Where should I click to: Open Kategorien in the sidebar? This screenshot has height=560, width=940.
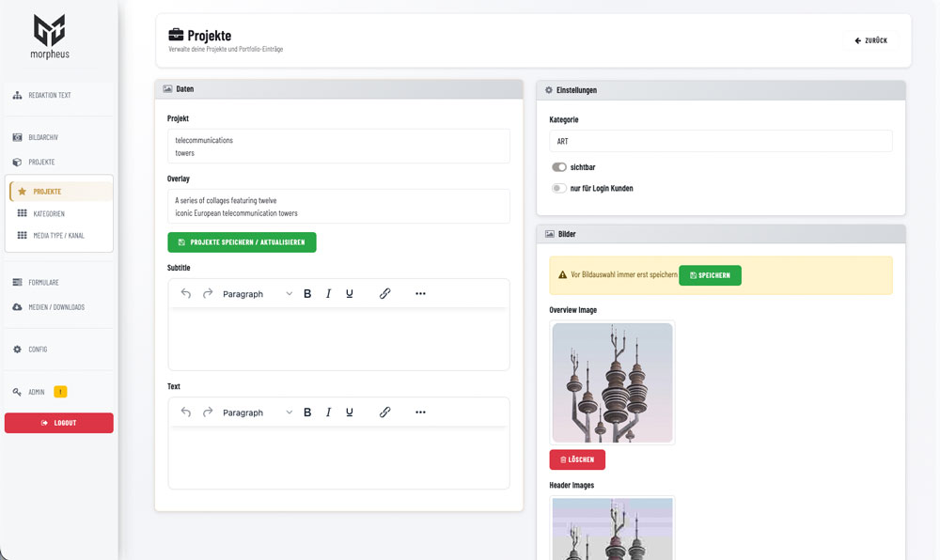pos(48,213)
